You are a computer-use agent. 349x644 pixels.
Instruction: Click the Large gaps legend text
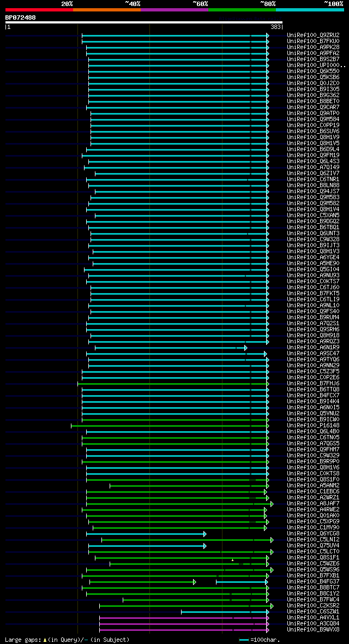[67, 640]
